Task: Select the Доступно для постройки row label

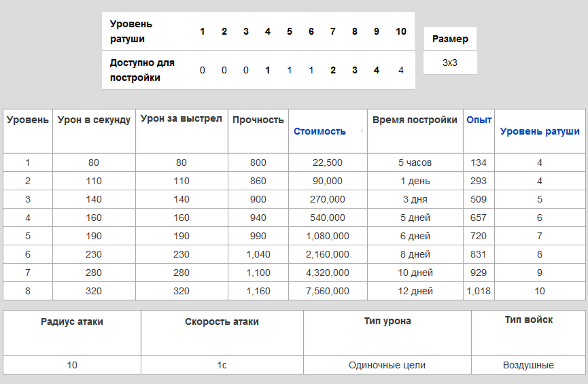Action: tap(143, 70)
